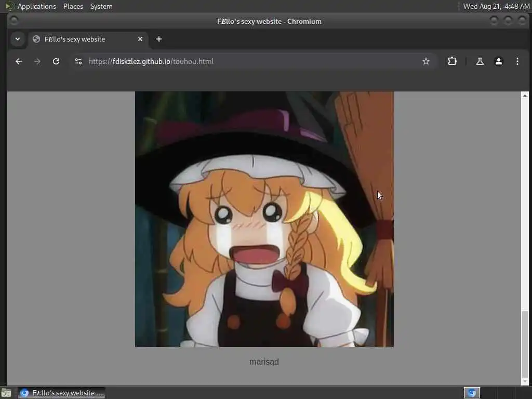Bookmark this page with the star
Viewport: 532px width, 399px height.
coord(426,61)
